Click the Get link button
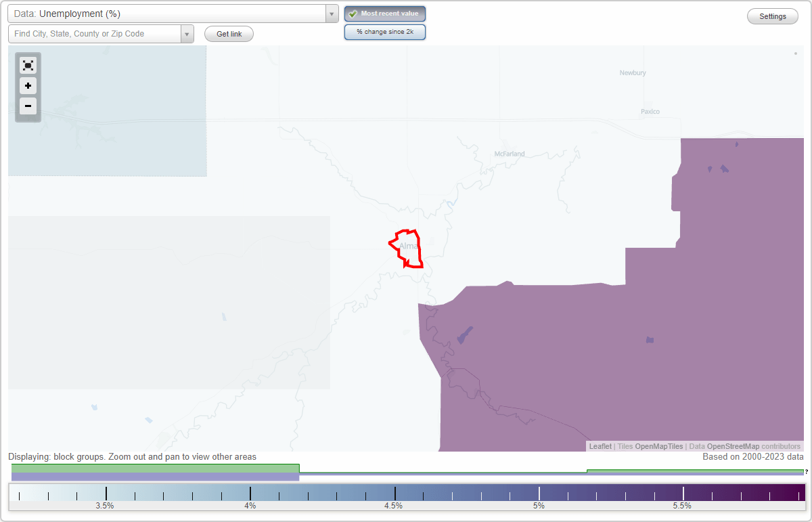Image resolution: width=812 pixels, height=522 pixels. (228, 33)
